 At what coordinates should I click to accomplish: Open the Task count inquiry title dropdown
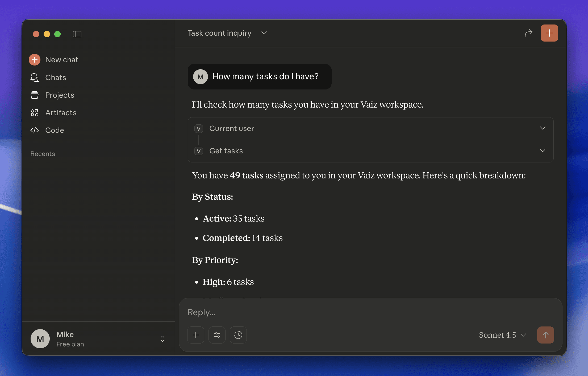pos(264,33)
